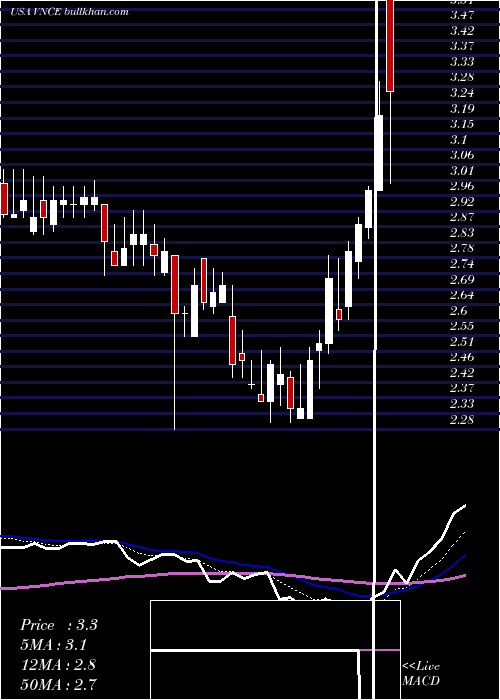
Task: Click the 3.06 price axis label
Action: [x=462, y=155]
